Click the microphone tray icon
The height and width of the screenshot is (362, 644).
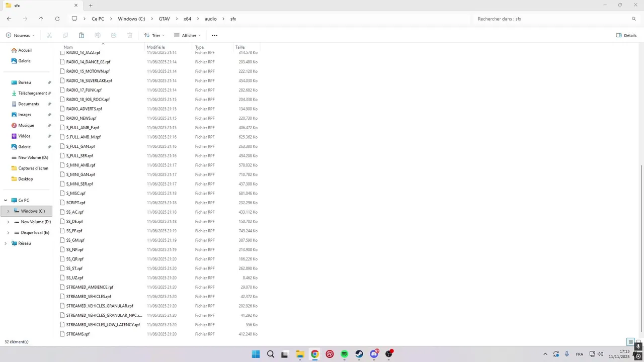(567, 354)
